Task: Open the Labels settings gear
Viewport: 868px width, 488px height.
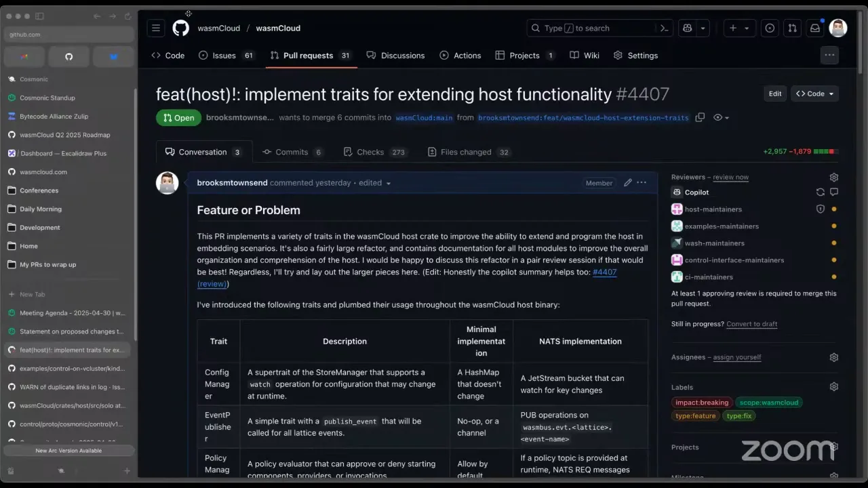Action: [834, 387]
